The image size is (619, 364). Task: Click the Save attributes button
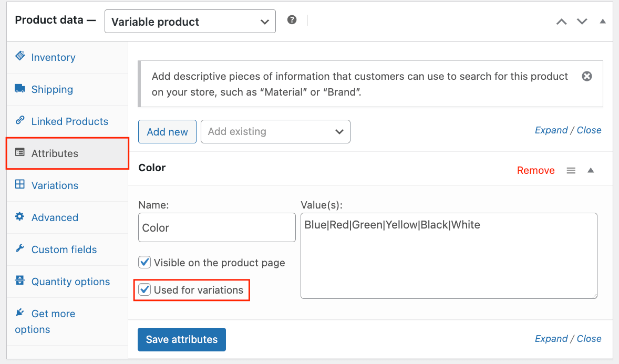182,339
